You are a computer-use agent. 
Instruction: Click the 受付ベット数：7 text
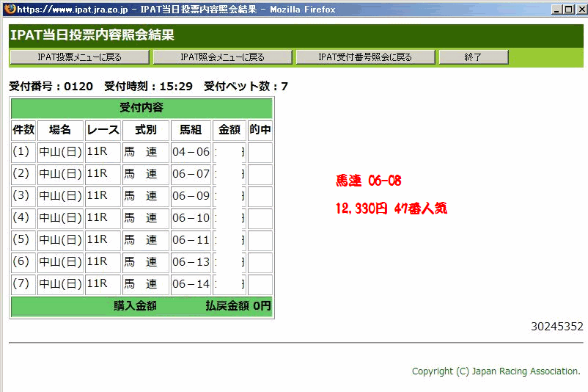tap(246, 87)
